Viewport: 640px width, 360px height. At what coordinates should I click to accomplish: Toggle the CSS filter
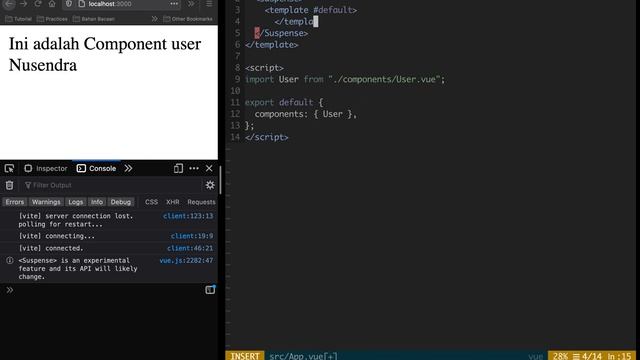151,202
